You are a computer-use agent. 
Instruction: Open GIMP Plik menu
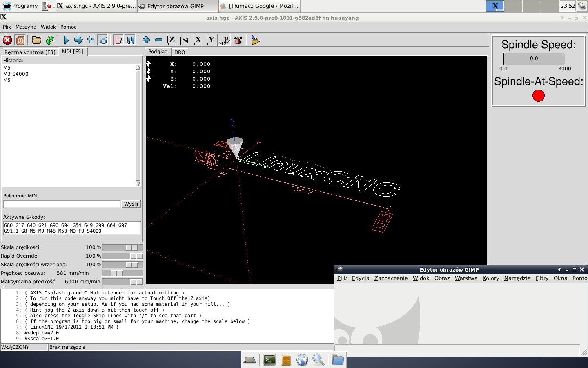[x=342, y=278]
